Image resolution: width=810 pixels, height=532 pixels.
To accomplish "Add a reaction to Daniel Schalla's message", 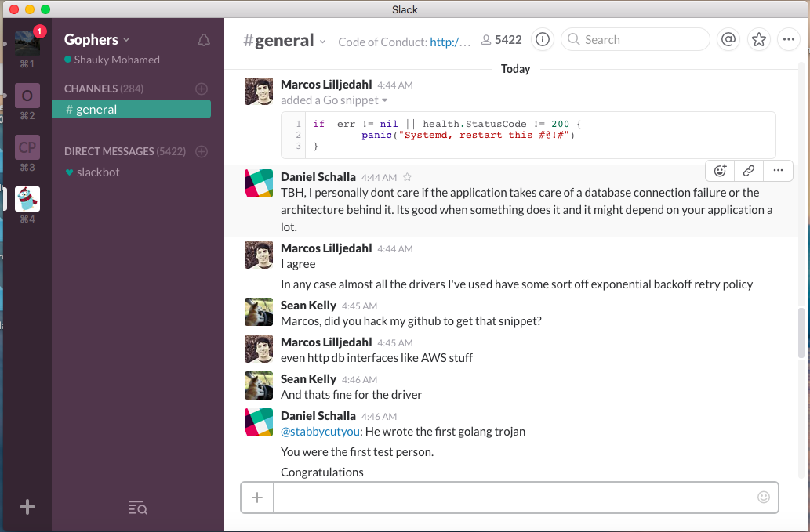I will click(x=720, y=170).
